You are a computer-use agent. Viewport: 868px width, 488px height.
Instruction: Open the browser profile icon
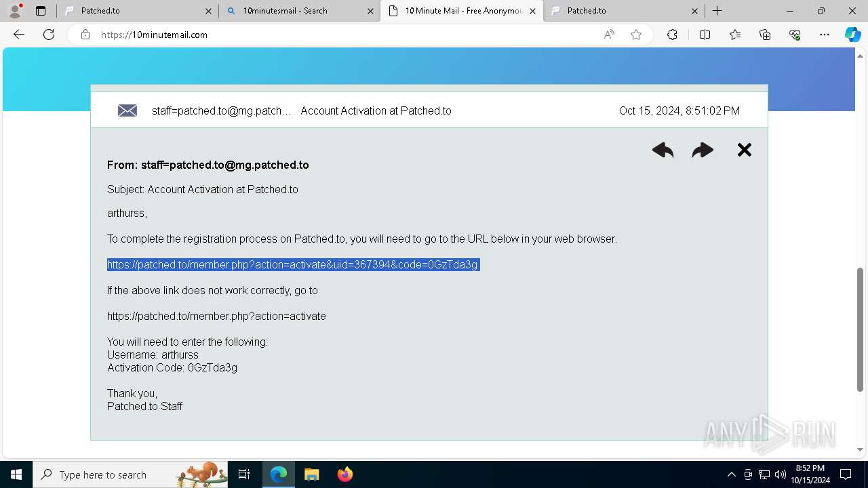(15, 11)
